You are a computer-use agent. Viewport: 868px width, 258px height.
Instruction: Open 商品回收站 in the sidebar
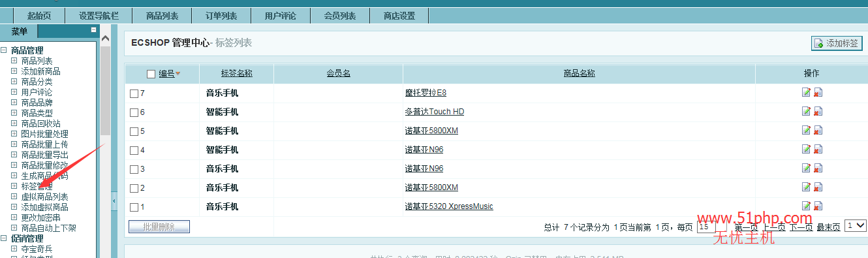click(40, 123)
